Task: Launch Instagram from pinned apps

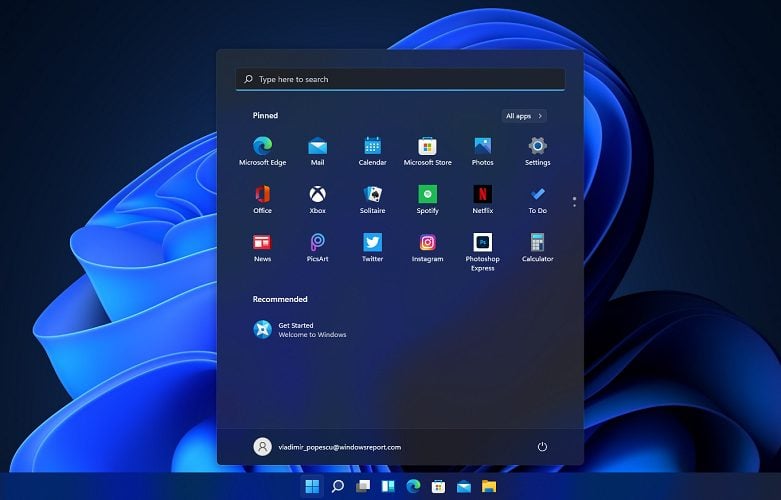Action: click(x=427, y=248)
